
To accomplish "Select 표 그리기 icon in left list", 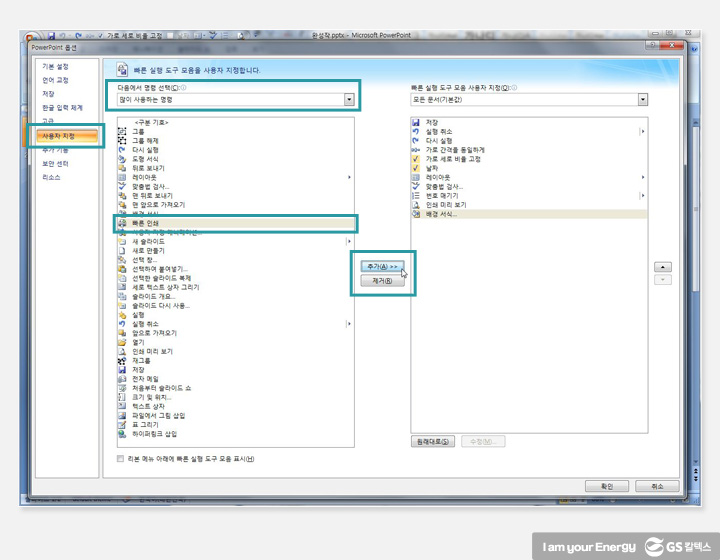I will coord(122,425).
